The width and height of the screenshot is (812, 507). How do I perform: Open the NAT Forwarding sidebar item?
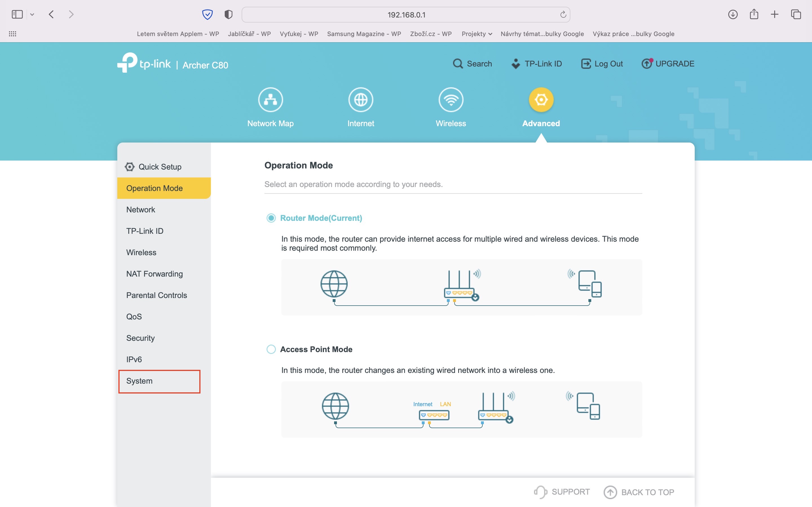tap(154, 274)
